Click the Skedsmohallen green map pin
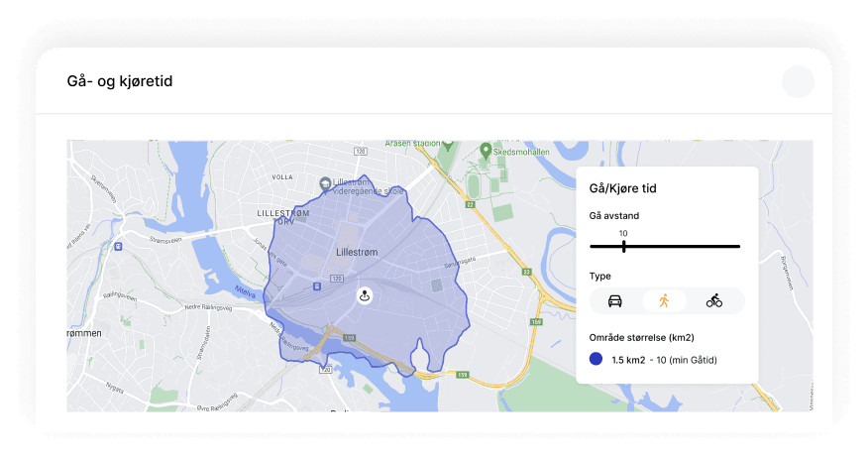Screen dimensions: 868x457 486,150
